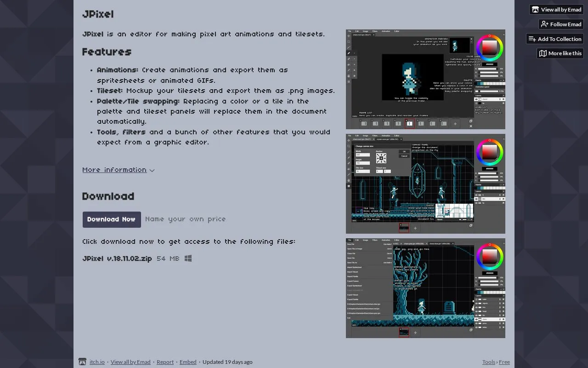This screenshot has height=368, width=588.
Task: Click the JPixel page title
Action: coord(98,14)
